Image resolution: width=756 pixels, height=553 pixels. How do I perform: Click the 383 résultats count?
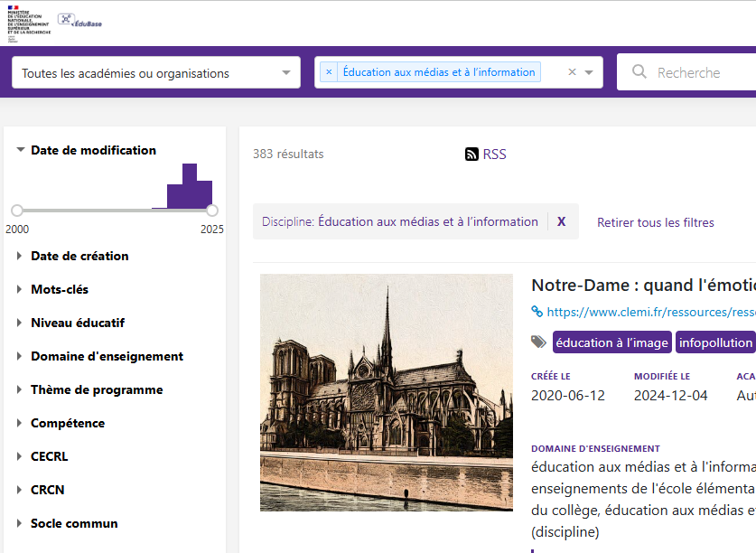click(288, 154)
